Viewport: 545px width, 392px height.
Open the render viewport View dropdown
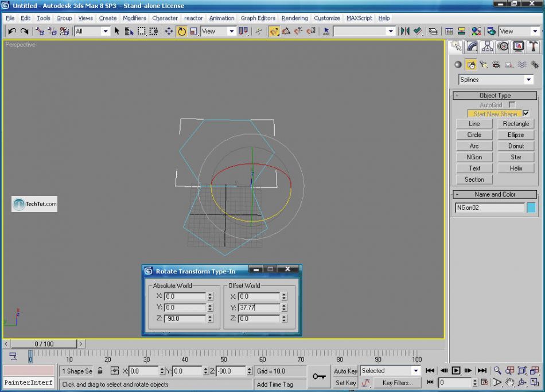tap(519, 32)
